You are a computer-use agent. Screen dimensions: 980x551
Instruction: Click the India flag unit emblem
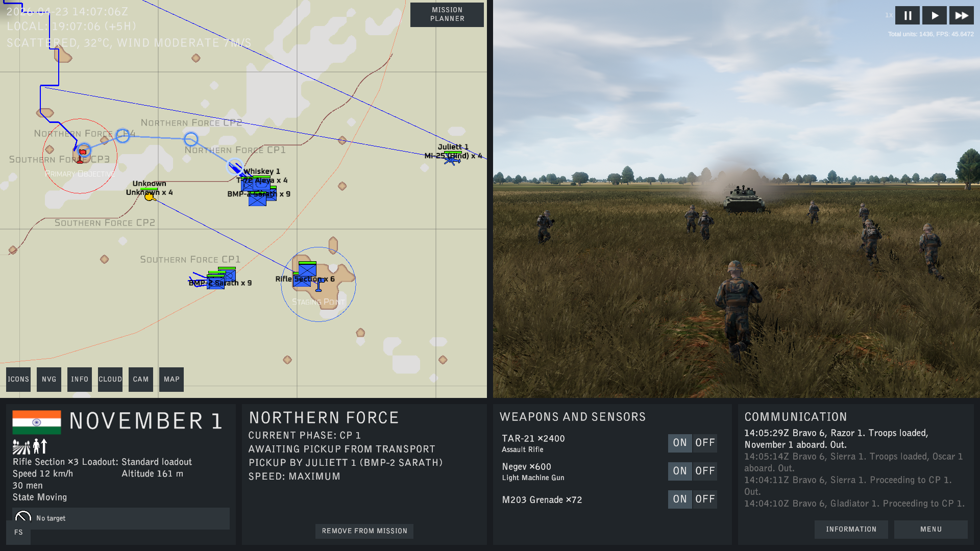pyautogui.click(x=37, y=422)
